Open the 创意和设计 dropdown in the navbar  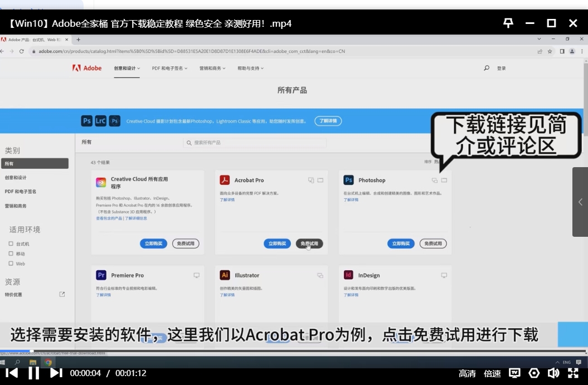pos(125,68)
